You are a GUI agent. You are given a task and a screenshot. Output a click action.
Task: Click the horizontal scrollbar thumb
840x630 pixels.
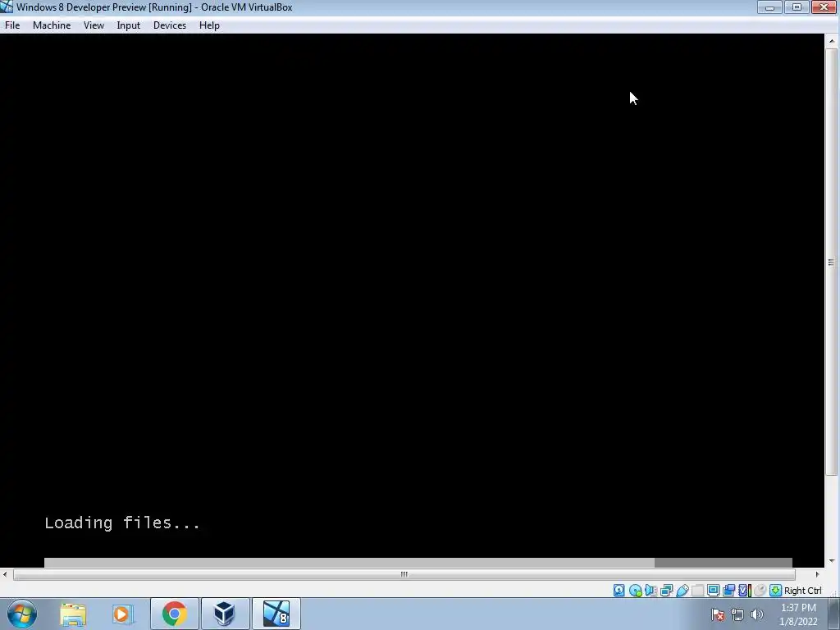pos(404,574)
